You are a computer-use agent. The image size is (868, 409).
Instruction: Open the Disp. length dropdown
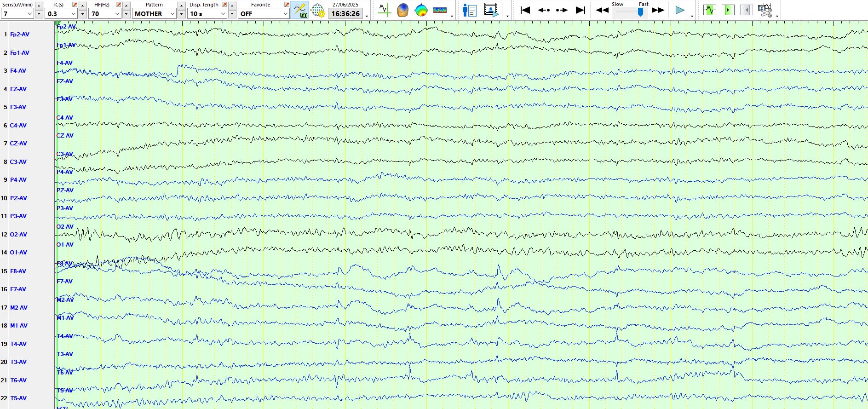pyautogui.click(x=207, y=14)
